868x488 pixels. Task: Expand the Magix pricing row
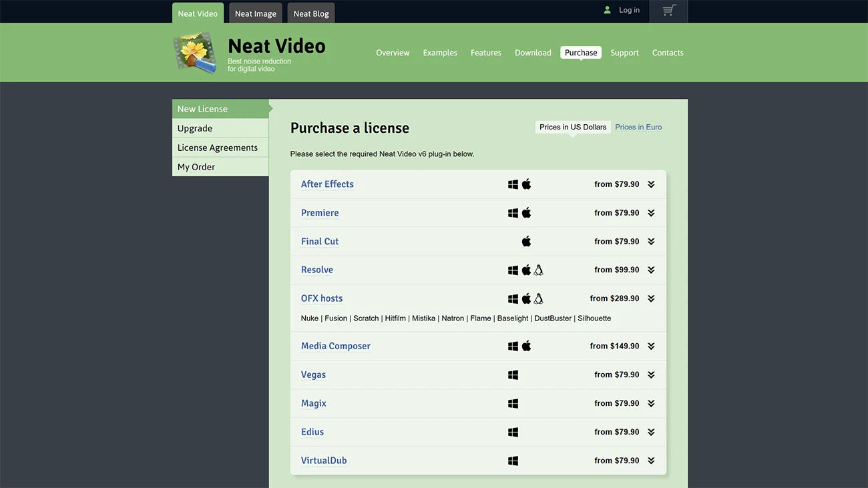tap(651, 404)
